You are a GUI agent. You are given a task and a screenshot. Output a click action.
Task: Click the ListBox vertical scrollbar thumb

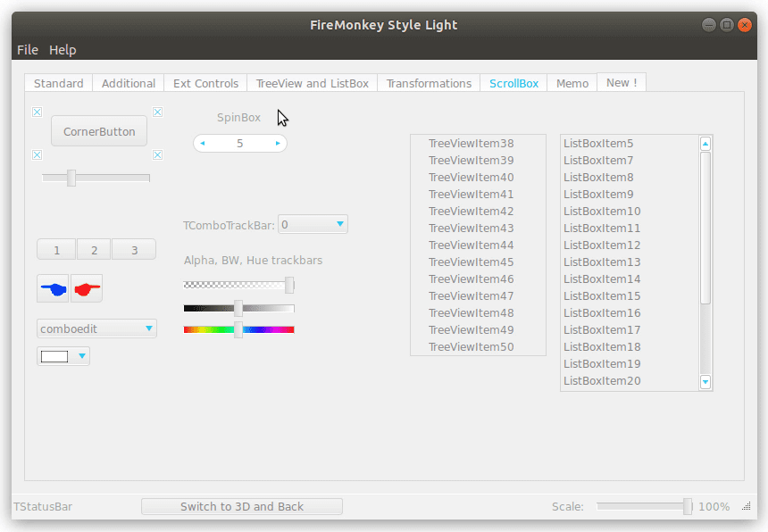click(x=705, y=228)
